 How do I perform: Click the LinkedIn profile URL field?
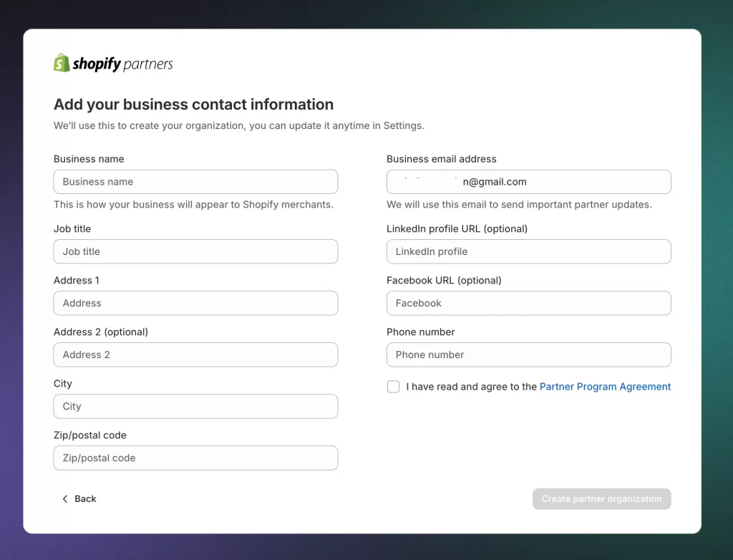click(x=528, y=251)
